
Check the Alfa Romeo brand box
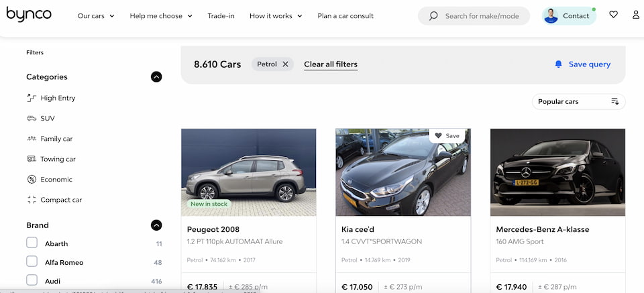coord(32,262)
